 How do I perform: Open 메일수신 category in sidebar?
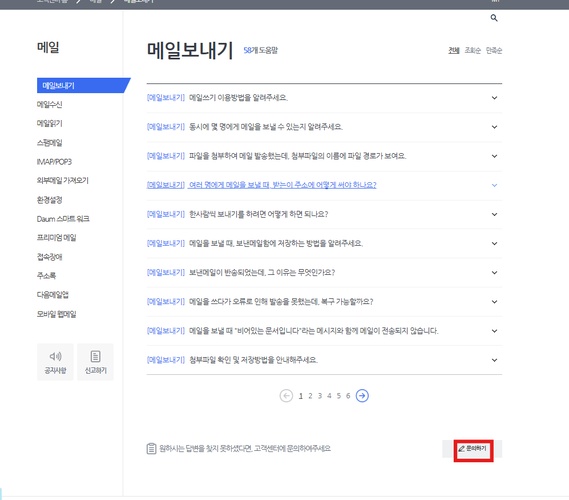point(49,104)
